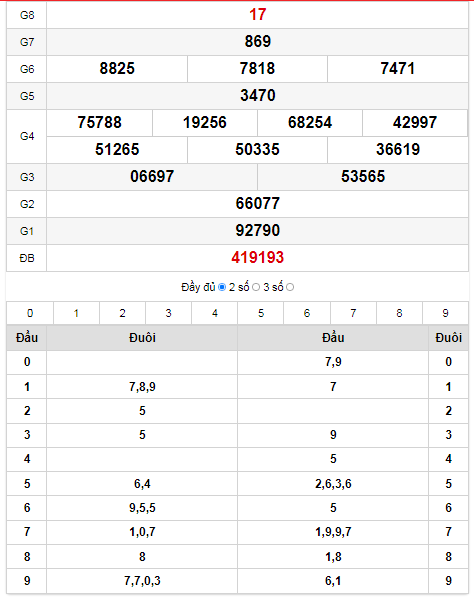Click digit 8 in the filter row

point(399,313)
